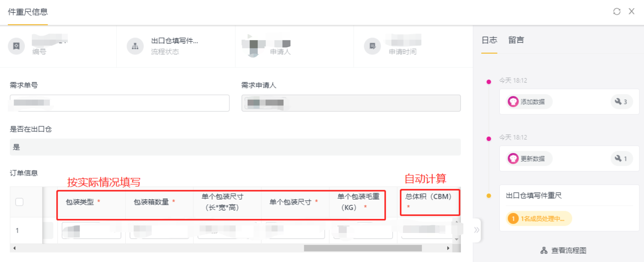Switch to the 留言 tab
Viewport: 644px width, 262px height.
pyautogui.click(x=516, y=40)
